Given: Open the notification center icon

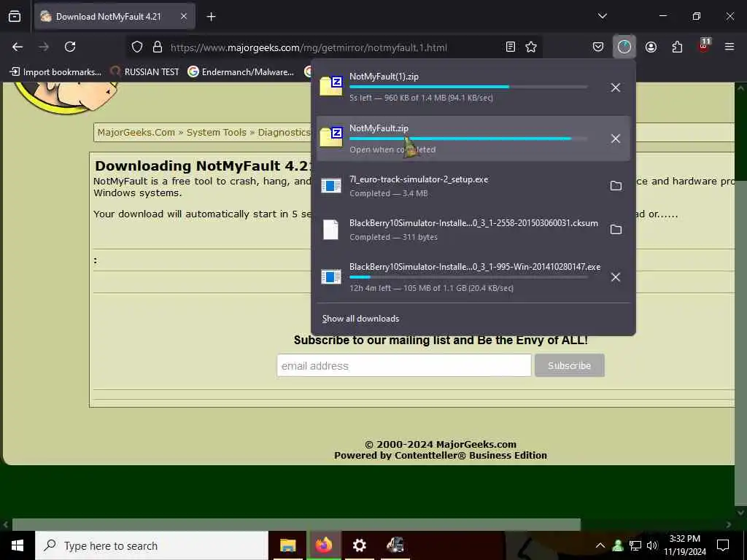Looking at the screenshot, I should (723, 545).
